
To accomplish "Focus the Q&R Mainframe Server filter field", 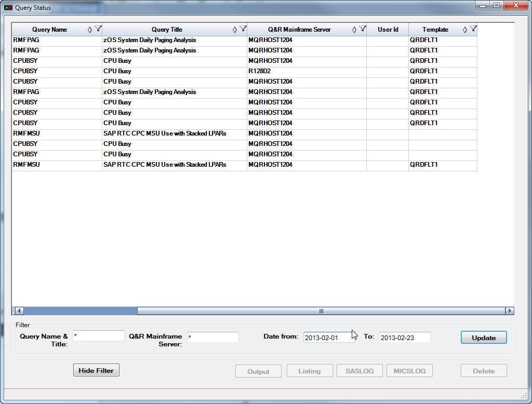I will coord(212,337).
